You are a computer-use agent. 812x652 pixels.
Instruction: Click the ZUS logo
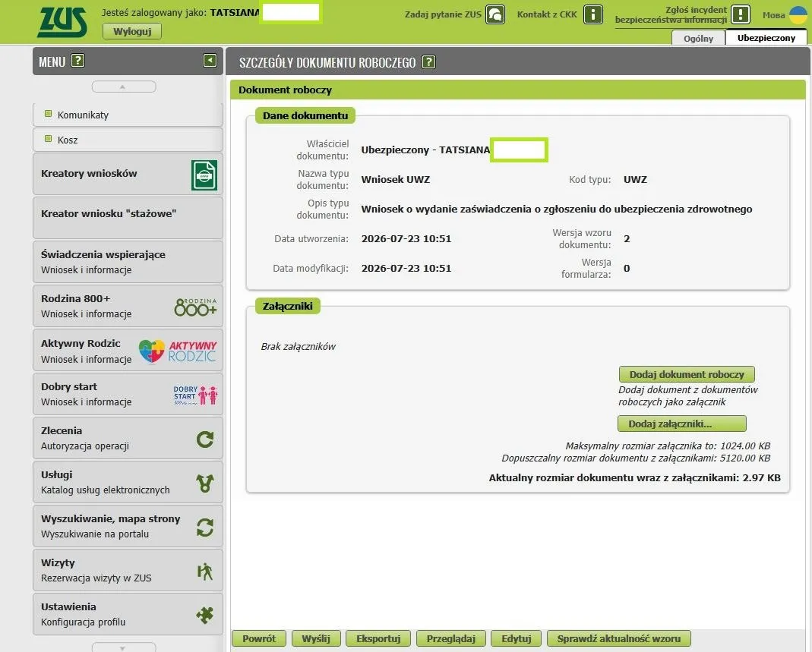click(x=62, y=22)
